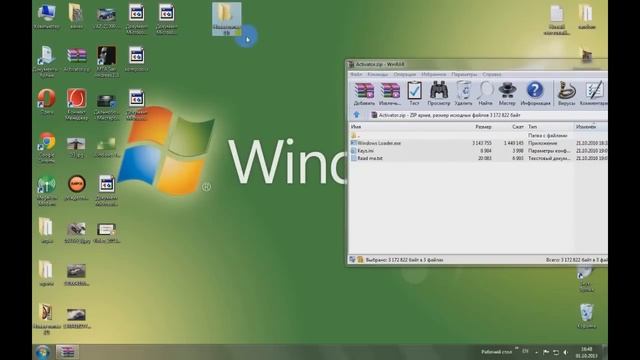
Task: Click the WinRAR taskbar button
Action: pyautogui.click(x=67, y=352)
